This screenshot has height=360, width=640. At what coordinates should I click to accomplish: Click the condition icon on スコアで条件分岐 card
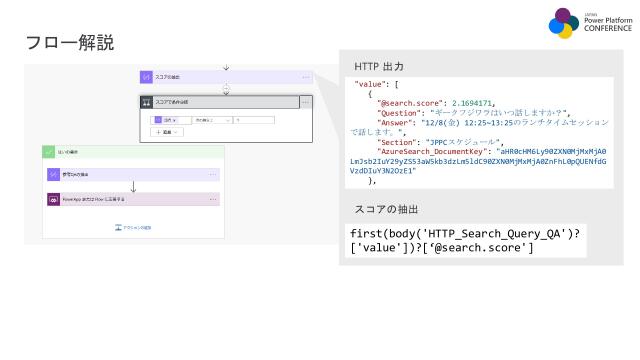147,102
